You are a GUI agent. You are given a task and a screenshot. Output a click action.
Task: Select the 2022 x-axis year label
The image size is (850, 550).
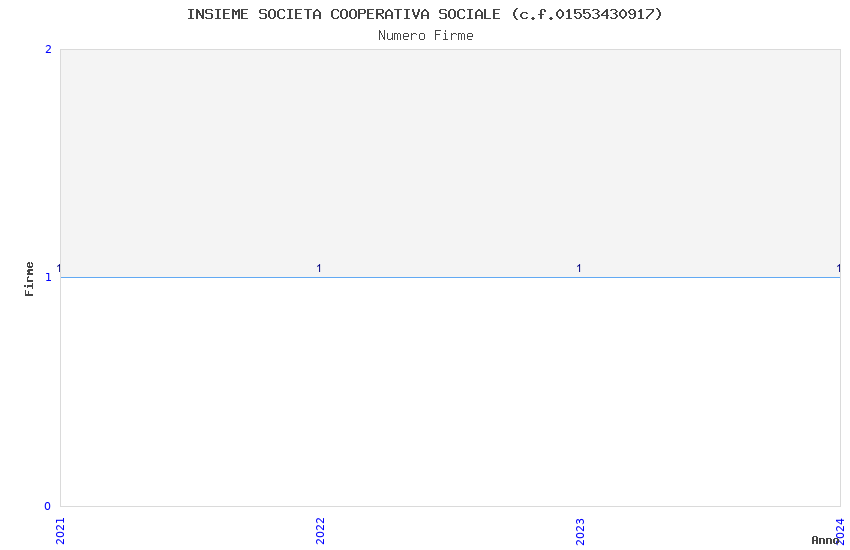[320, 531]
